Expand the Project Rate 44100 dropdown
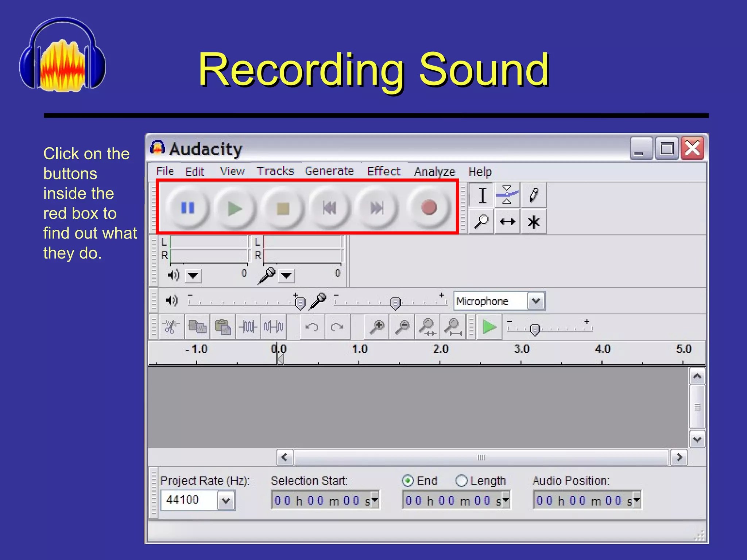The image size is (747, 560). pyautogui.click(x=226, y=501)
